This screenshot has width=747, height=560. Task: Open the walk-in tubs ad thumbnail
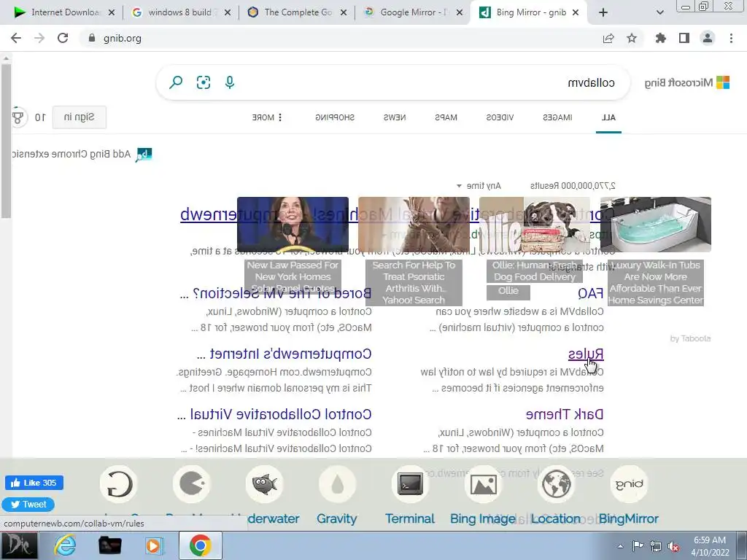coord(656,225)
